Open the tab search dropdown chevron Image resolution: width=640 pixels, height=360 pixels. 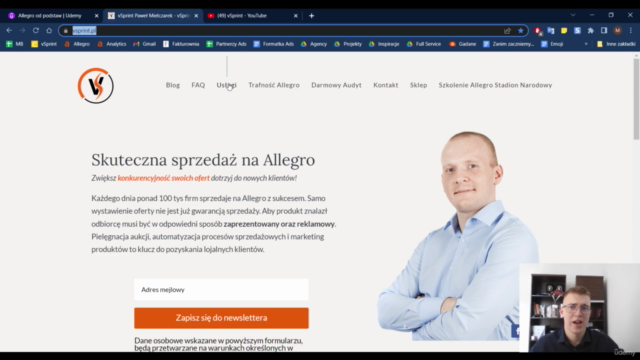tap(573, 15)
